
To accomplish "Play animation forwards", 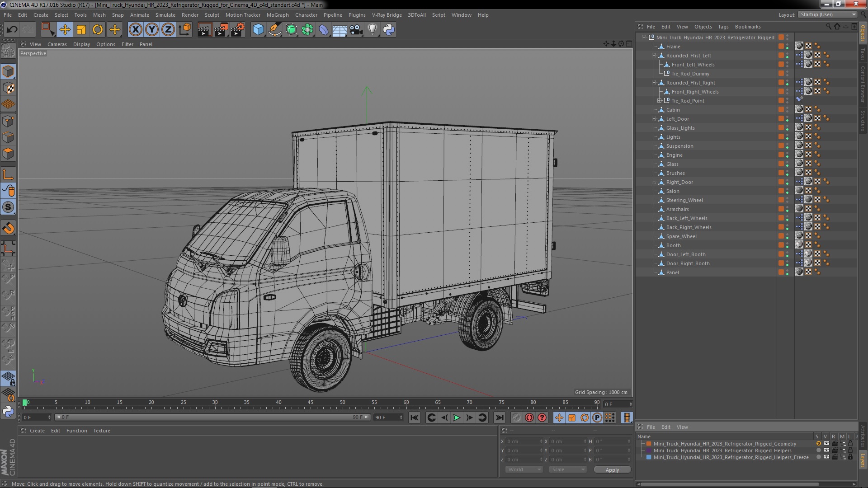I will (457, 418).
